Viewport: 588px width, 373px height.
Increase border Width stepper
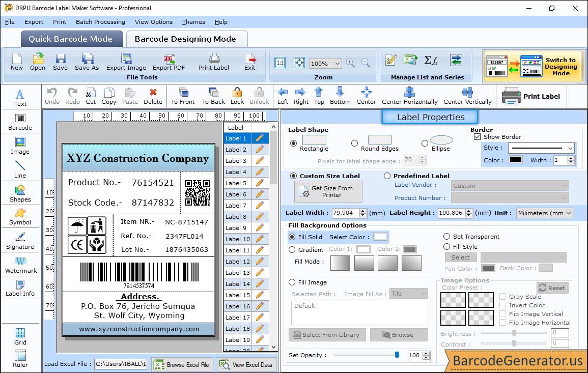tap(571, 158)
